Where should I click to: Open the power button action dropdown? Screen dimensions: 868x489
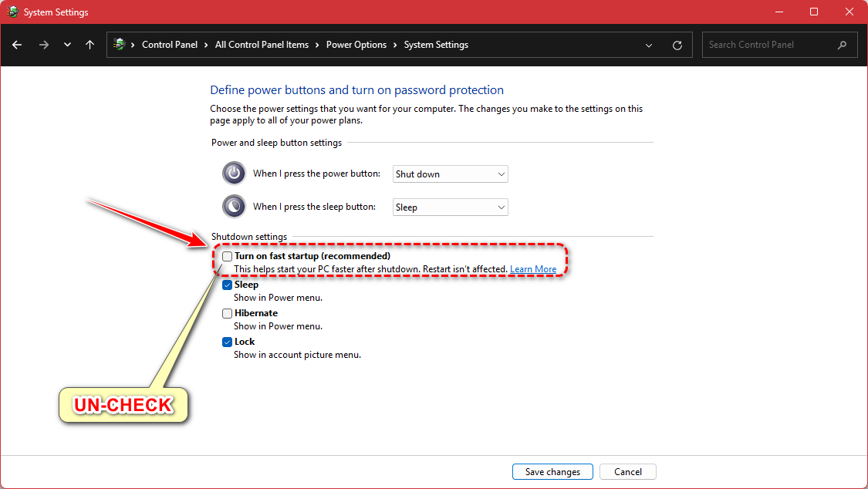coord(450,174)
